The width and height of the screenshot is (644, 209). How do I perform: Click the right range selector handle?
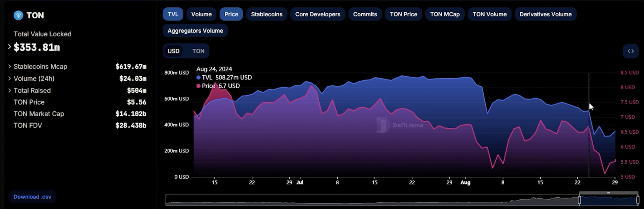[638, 200]
